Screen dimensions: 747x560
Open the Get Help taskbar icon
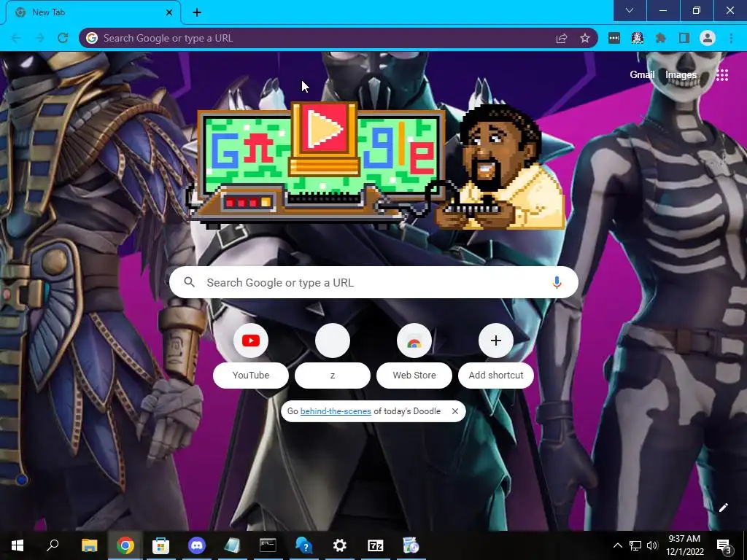click(x=303, y=545)
